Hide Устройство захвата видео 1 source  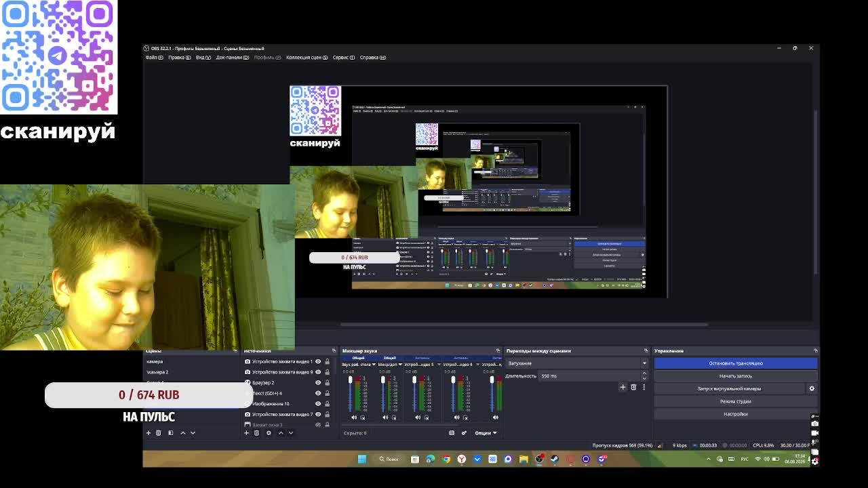pos(317,361)
